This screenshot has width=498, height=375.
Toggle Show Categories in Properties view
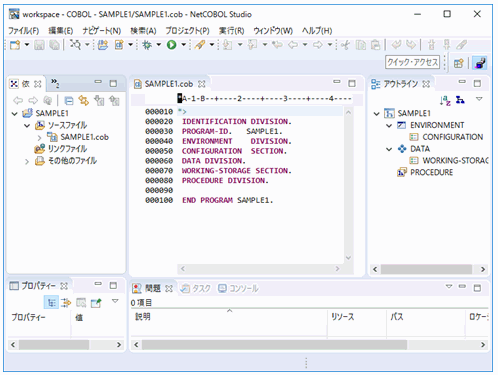pos(51,303)
